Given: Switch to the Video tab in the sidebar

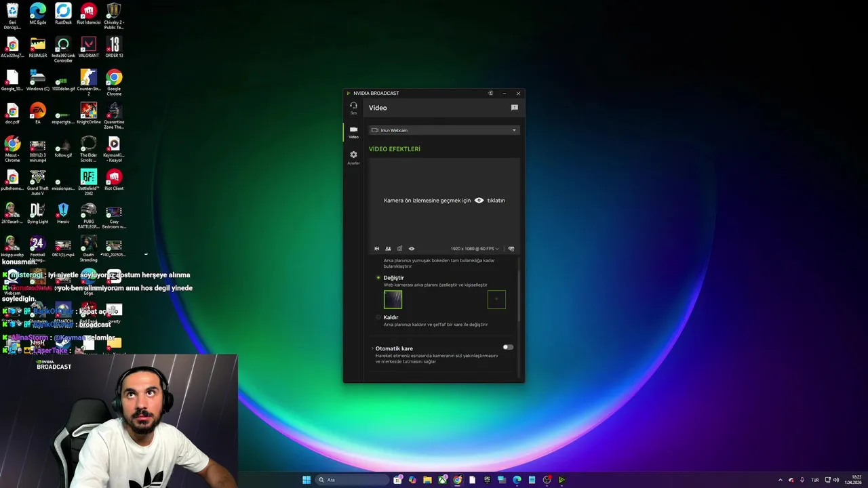Looking at the screenshot, I should coord(353,132).
